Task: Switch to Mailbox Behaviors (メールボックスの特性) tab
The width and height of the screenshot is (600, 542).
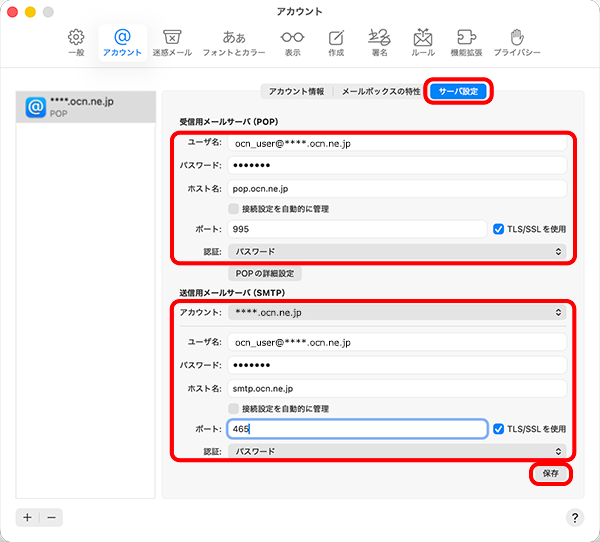Action: 380,91
